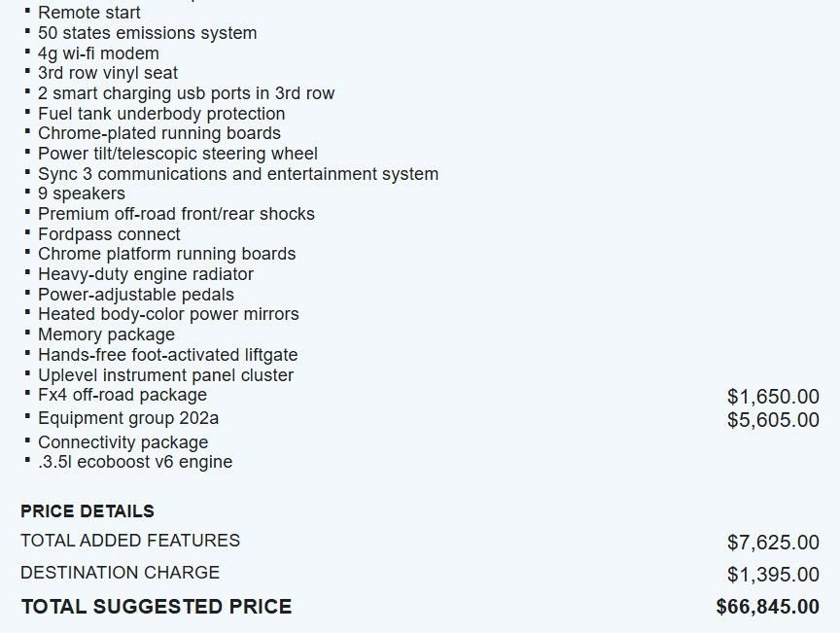Click the $5,605.00 equipment group price
Screen dimensions: 840x633
[x=773, y=420]
